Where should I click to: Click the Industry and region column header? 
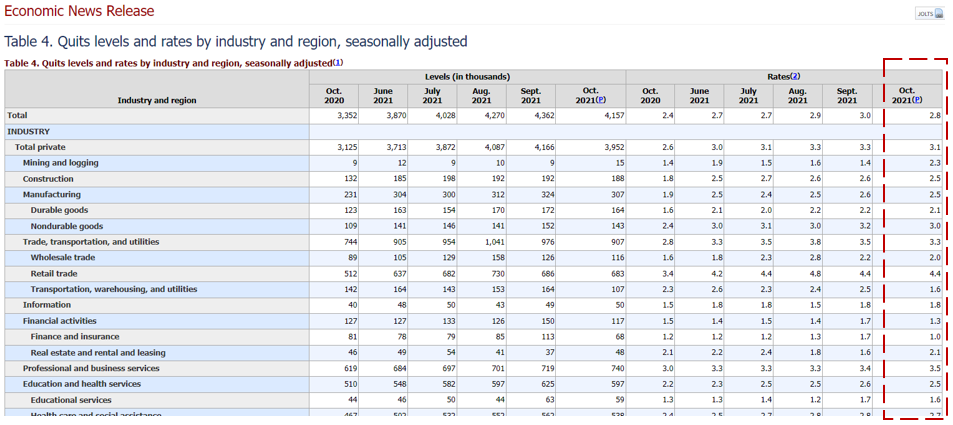(x=157, y=100)
